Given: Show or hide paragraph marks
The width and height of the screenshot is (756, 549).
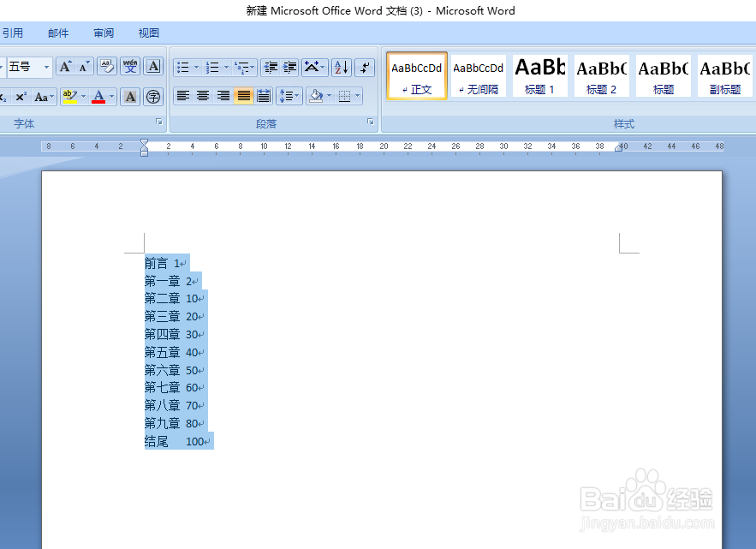Looking at the screenshot, I should pyautogui.click(x=365, y=67).
